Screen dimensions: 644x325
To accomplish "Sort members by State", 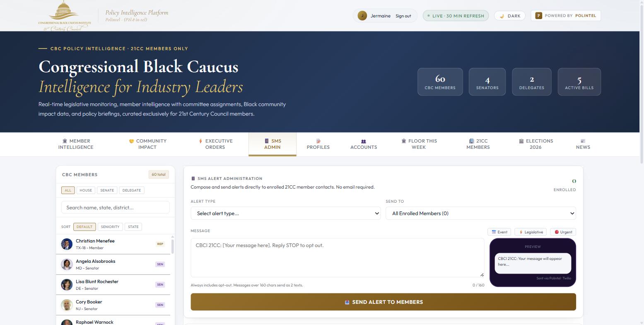I will click(x=133, y=227).
